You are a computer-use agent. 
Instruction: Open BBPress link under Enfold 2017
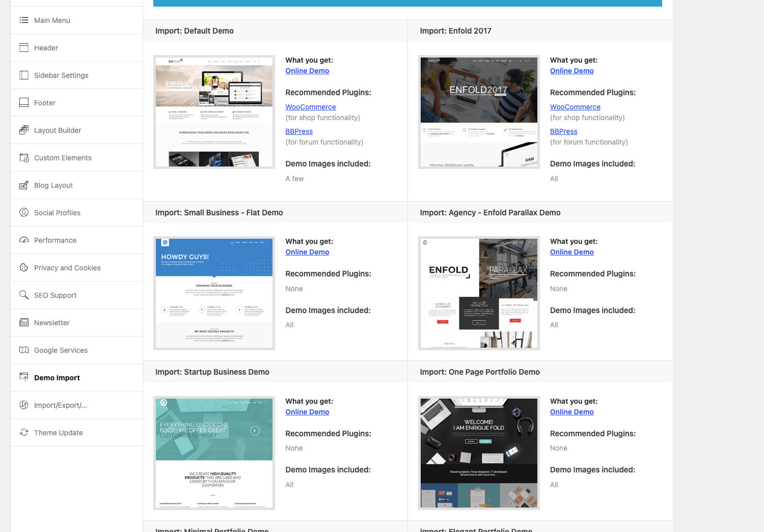tap(563, 131)
